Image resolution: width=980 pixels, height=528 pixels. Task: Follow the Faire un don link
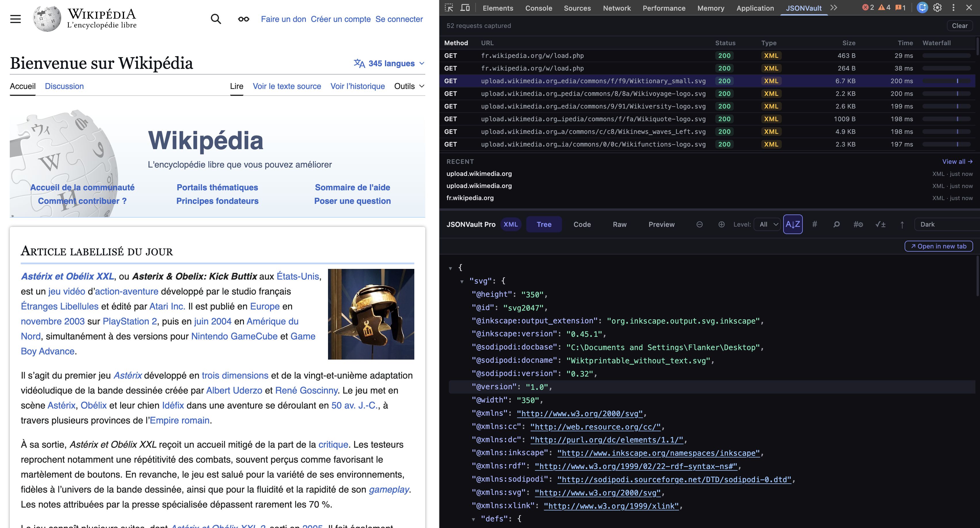click(283, 19)
